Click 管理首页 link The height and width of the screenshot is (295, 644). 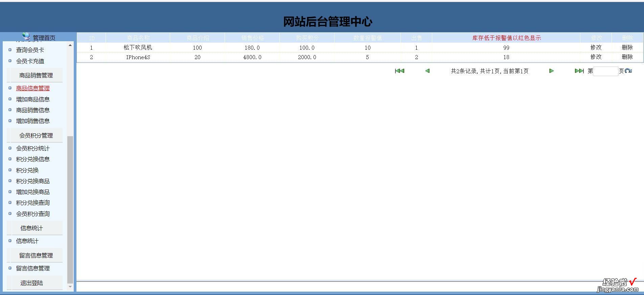44,38
